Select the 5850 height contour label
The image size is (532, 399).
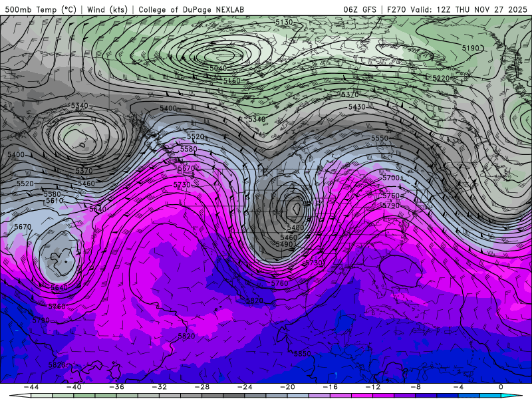coord(303,354)
